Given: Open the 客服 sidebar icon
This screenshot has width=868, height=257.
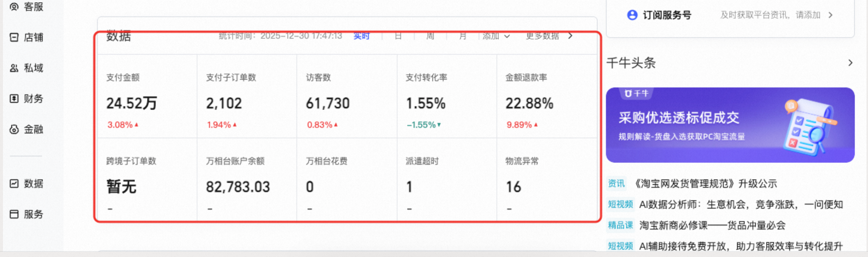Looking at the screenshot, I should pyautogui.click(x=14, y=7).
